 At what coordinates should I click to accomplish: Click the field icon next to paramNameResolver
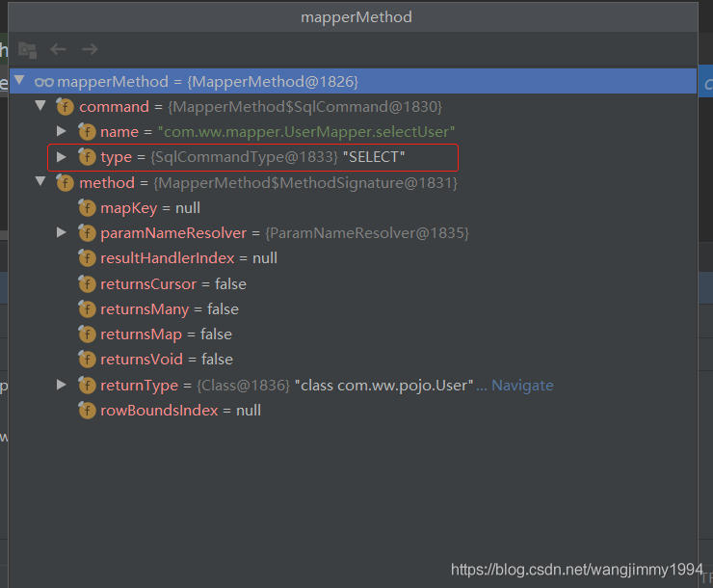[x=87, y=233]
